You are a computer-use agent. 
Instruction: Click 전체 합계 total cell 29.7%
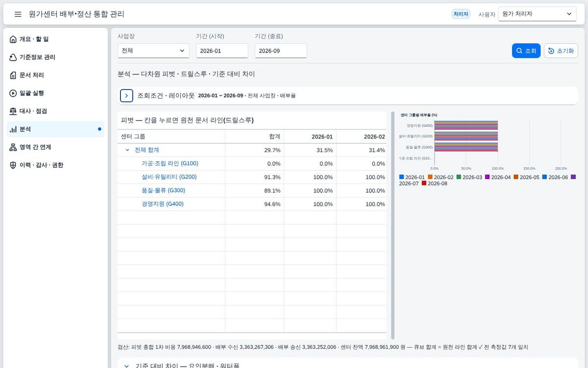[x=254, y=150]
